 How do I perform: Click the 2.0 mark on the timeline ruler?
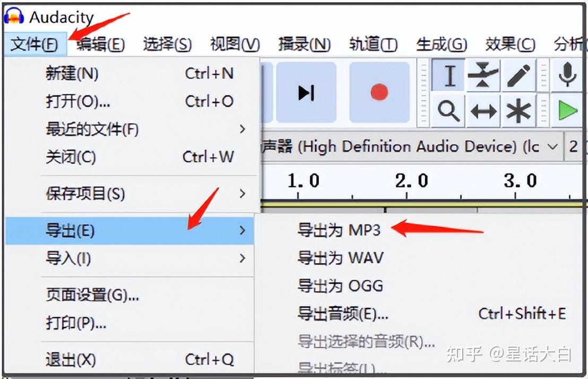tap(412, 181)
